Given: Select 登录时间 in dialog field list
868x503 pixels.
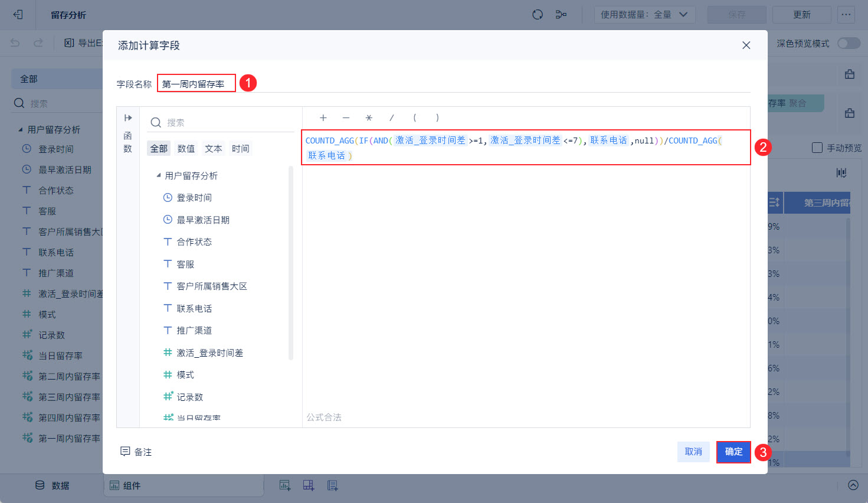Looking at the screenshot, I should (x=194, y=198).
